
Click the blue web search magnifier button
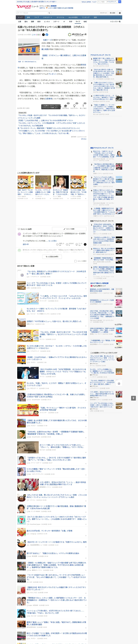click(x=120, y=2)
